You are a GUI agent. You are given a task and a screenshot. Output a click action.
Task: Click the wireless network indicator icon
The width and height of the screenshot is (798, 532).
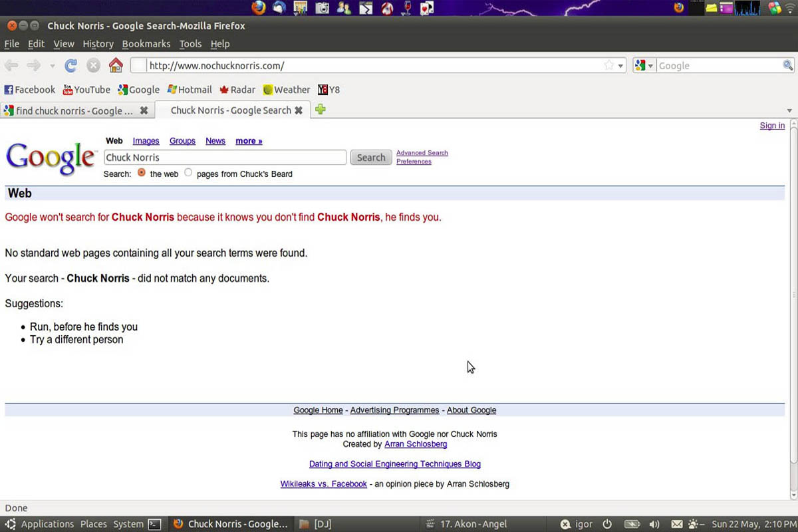point(791,8)
